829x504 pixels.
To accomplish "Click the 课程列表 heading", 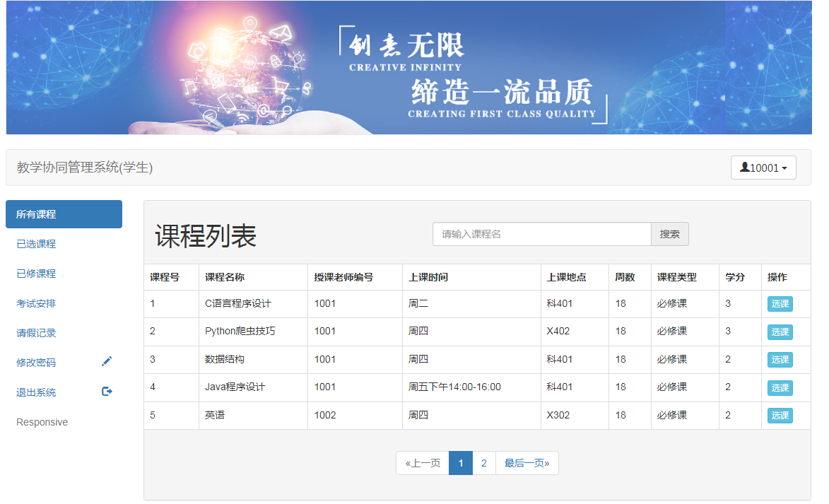I will pyautogui.click(x=206, y=236).
